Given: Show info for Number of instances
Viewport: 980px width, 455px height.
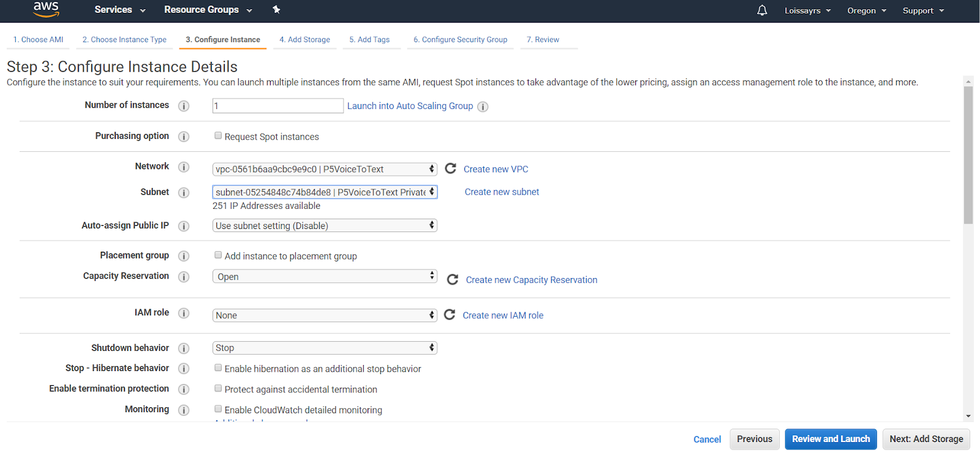Looking at the screenshot, I should [184, 106].
